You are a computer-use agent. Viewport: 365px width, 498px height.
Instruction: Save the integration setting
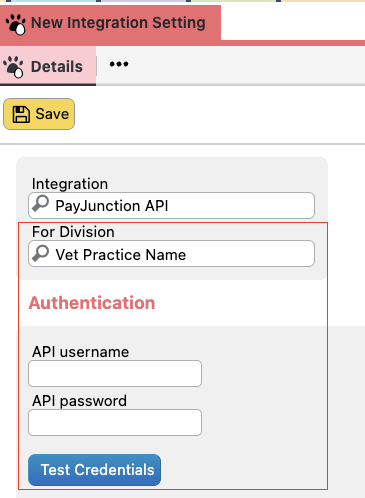pos(39,114)
